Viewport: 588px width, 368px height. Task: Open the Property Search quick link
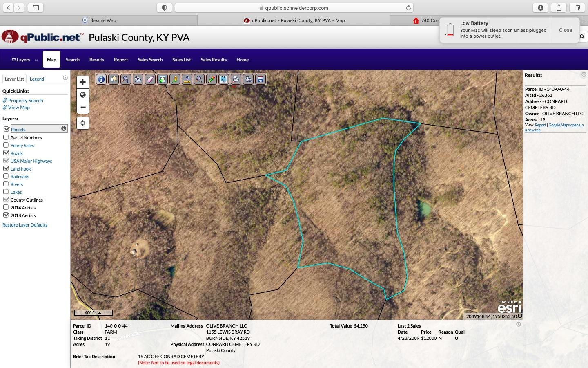point(25,100)
